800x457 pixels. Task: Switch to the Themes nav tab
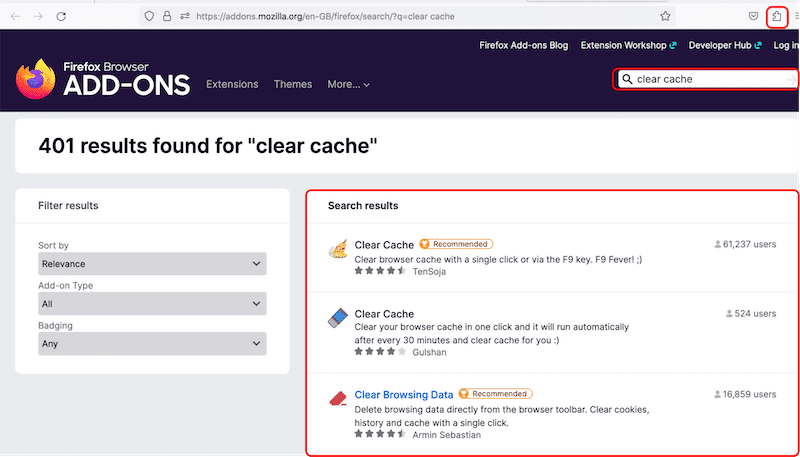[x=293, y=84]
